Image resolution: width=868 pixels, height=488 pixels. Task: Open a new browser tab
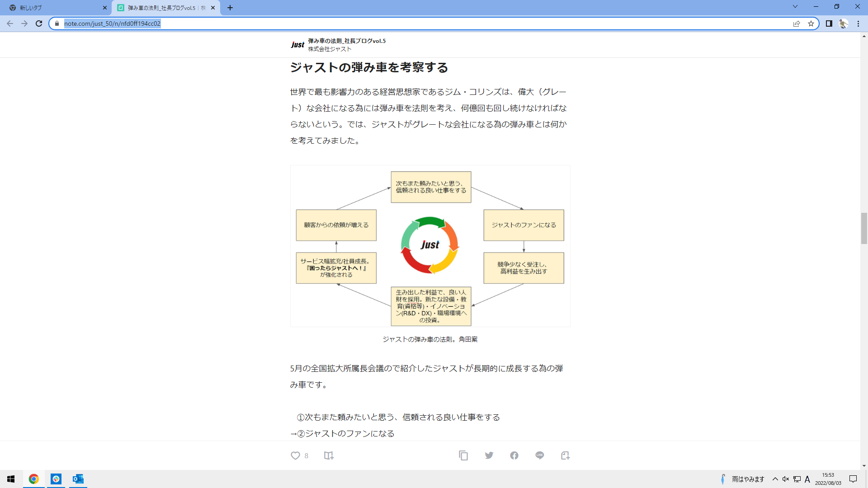(230, 8)
